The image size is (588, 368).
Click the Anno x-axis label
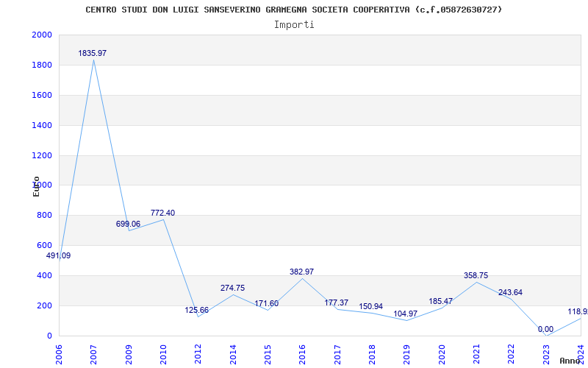point(570,361)
